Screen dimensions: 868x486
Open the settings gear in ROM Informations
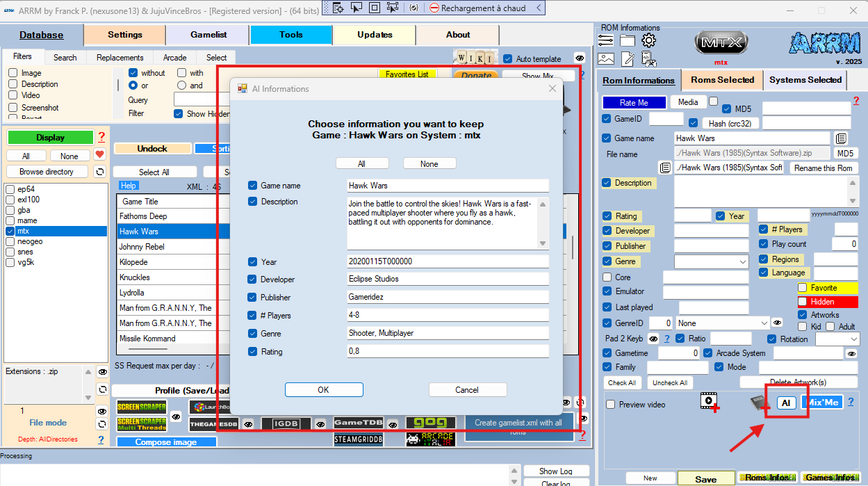pyautogui.click(x=648, y=41)
